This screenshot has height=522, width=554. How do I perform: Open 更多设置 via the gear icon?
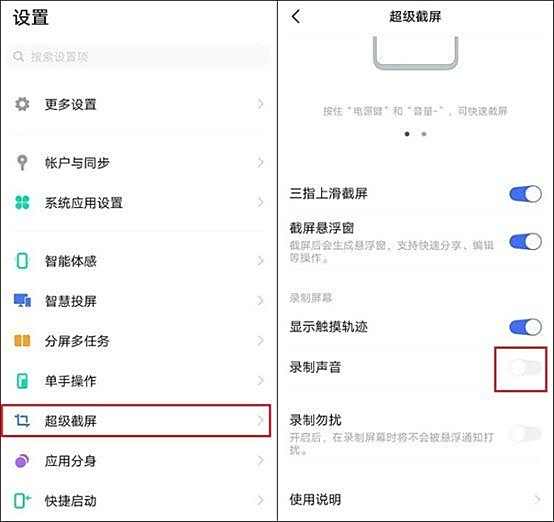22,104
